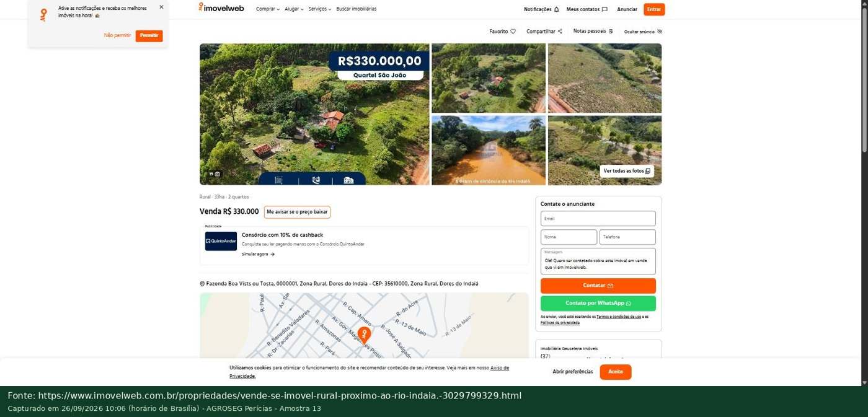868x417 pixels.
Task: Open the imovelweb logo homepage link
Action: pyautogui.click(x=221, y=8)
